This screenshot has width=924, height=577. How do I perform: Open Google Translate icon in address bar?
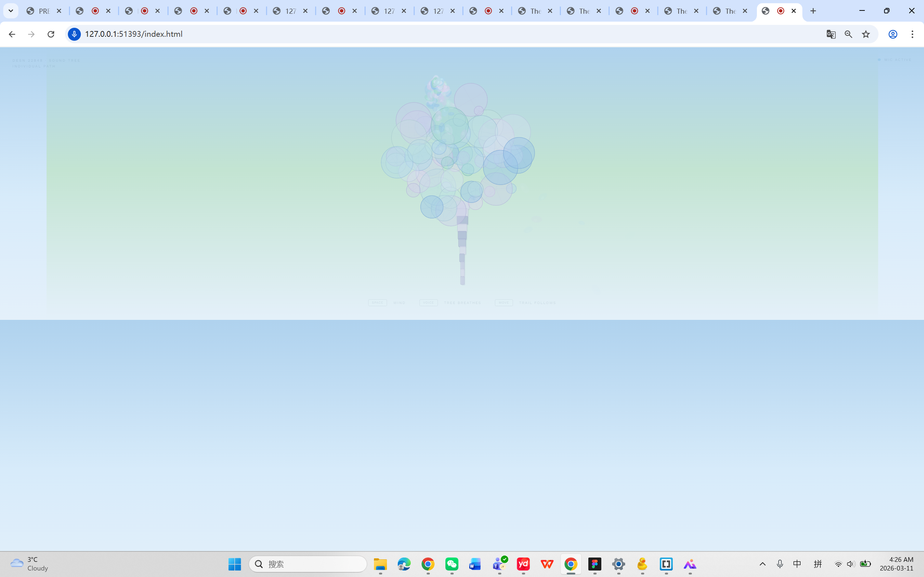tap(831, 34)
